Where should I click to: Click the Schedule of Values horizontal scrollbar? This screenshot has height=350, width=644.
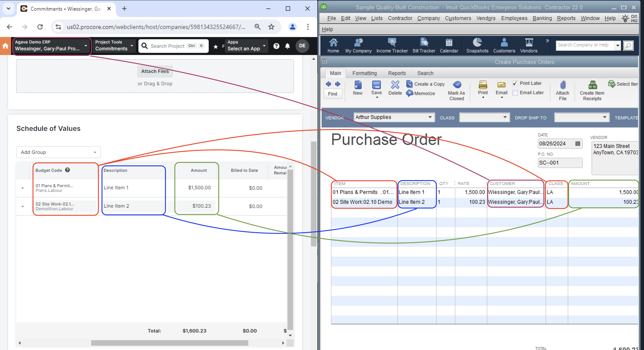(170, 343)
